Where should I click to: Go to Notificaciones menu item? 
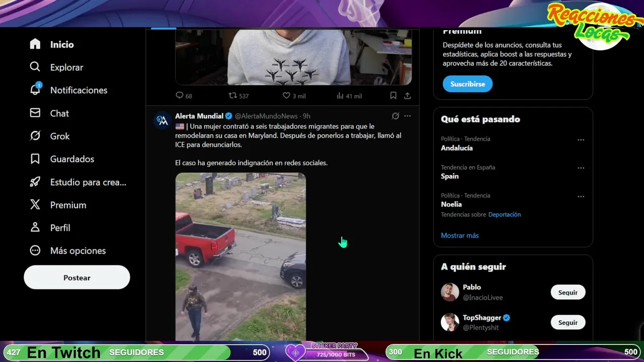point(79,90)
